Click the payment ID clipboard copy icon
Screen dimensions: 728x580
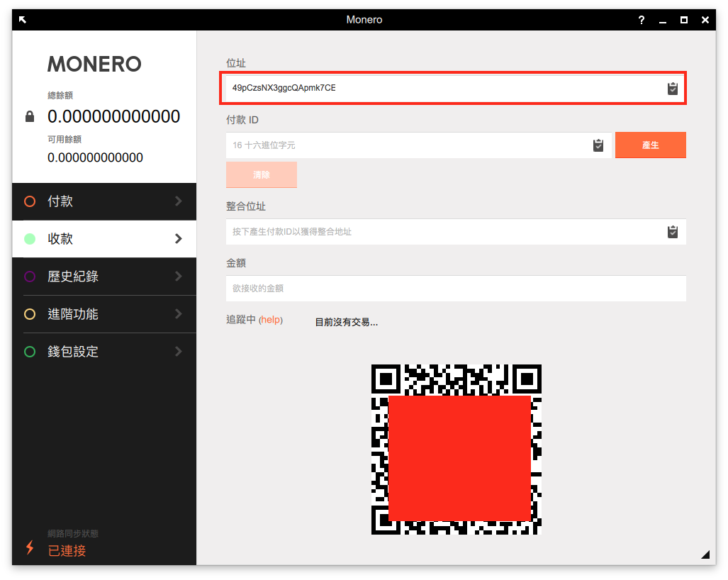598,145
